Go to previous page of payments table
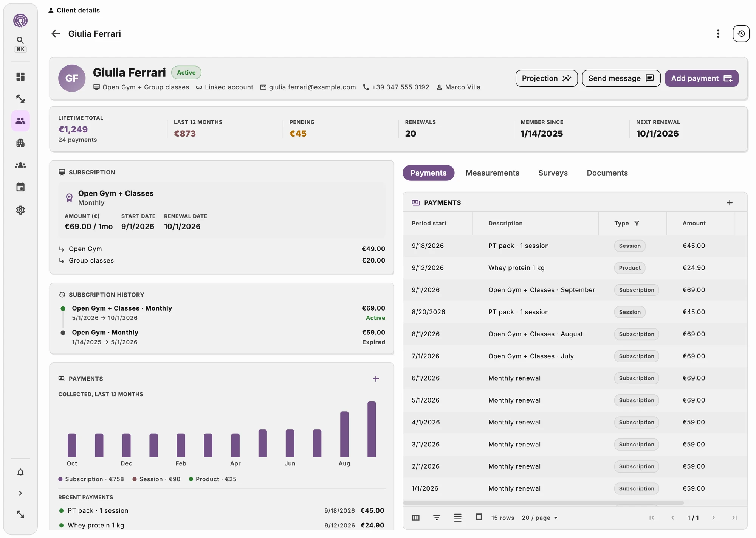Viewport: 756px width, 538px height. pos(673,518)
